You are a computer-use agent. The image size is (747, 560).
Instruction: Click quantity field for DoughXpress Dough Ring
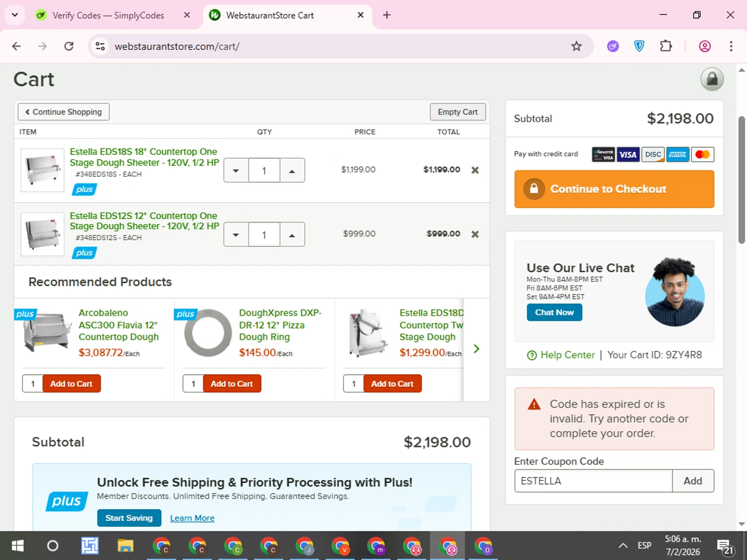(x=193, y=384)
